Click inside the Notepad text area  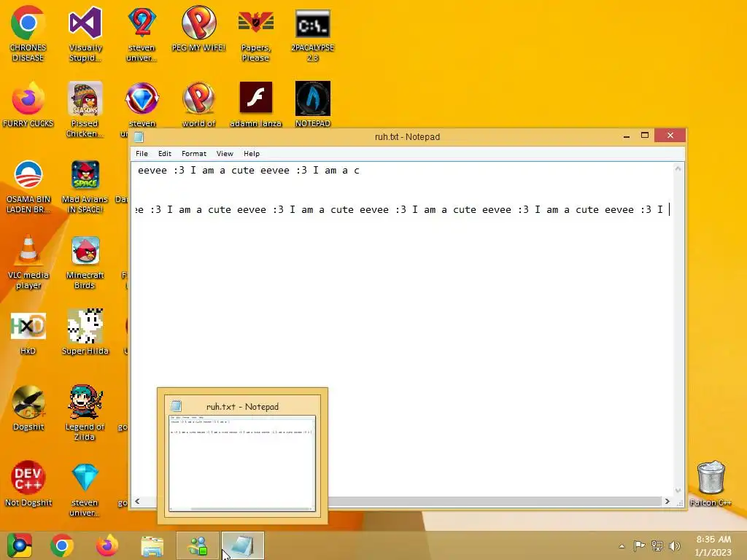[x=403, y=329]
